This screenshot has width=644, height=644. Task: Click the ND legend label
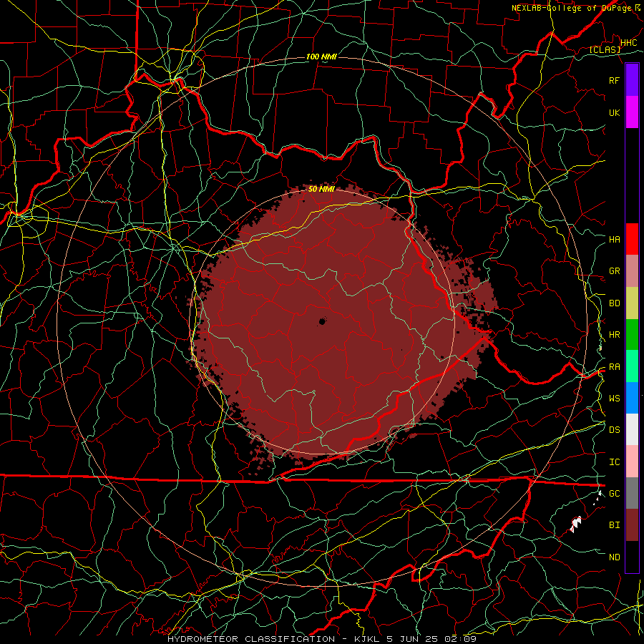coord(615,557)
